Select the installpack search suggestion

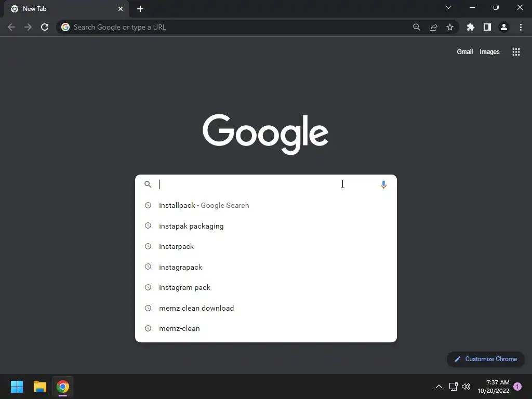(x=266, y=205)
